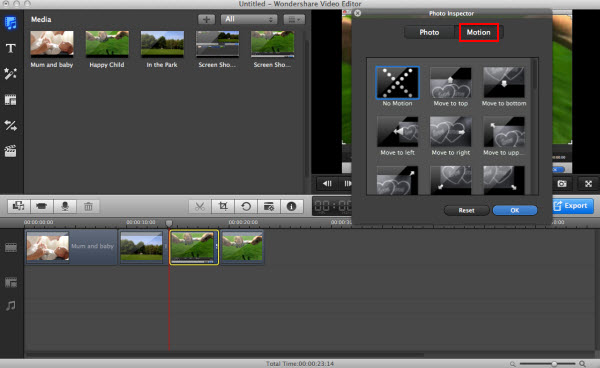Open the media view options dropdown
The image size is (600, 368).
coord(294,19)
